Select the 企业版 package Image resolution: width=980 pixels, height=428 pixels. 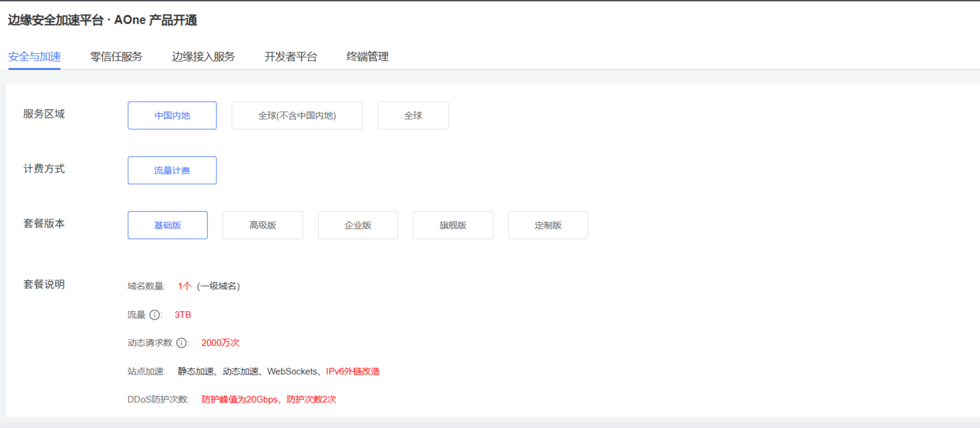click(x=358, y=225)
